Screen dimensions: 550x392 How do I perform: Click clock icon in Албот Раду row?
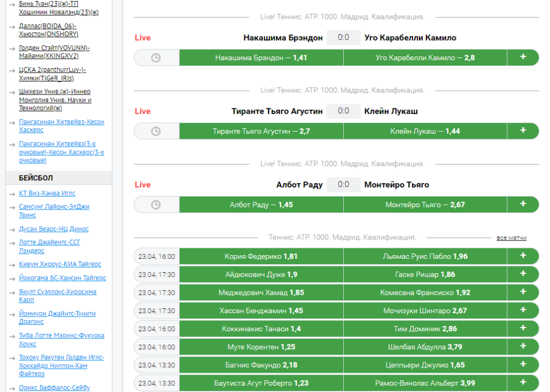pos(156,205)
